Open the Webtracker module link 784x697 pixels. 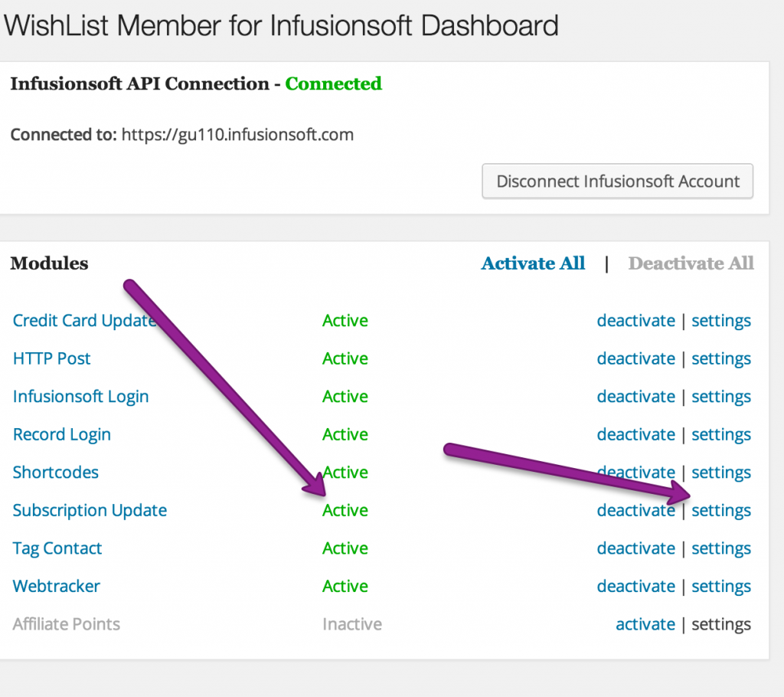56,587
